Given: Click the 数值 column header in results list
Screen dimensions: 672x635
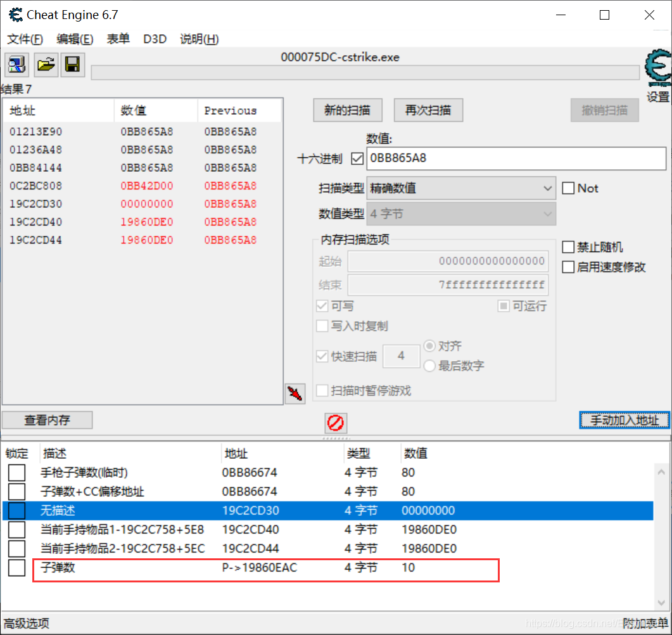Looking at the screenshot, I should pos(156,111).
